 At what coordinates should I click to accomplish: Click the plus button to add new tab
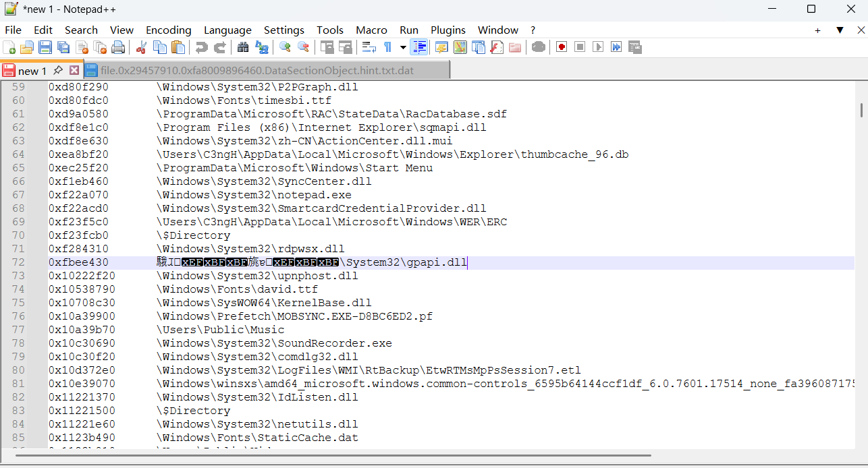click(x=817, y=30)
